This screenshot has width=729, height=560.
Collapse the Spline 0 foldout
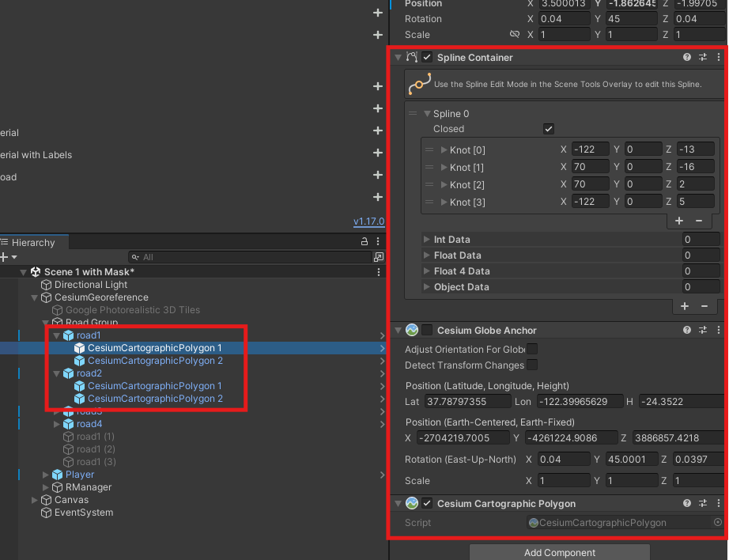click(427, 113)
